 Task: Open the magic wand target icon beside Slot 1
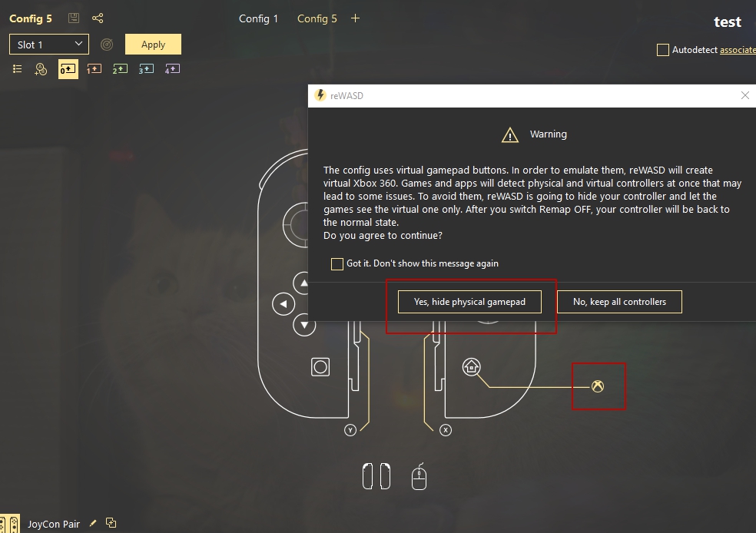click(x=107, y=45)
